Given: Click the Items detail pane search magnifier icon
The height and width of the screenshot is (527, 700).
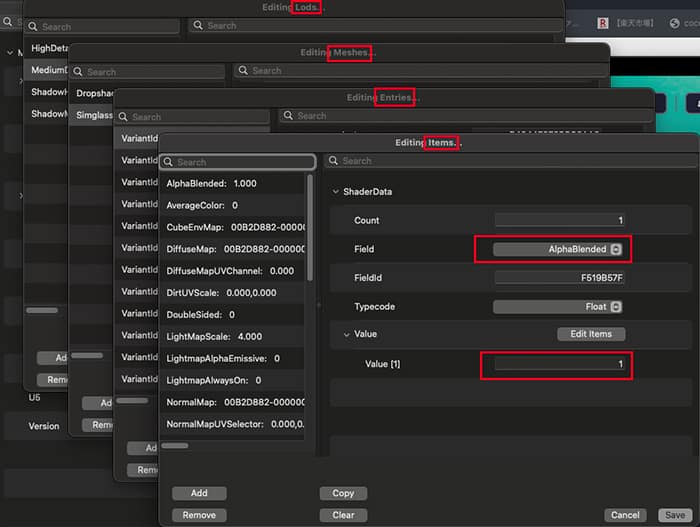Looking at the screenshot, I should [x=335, y=161].
